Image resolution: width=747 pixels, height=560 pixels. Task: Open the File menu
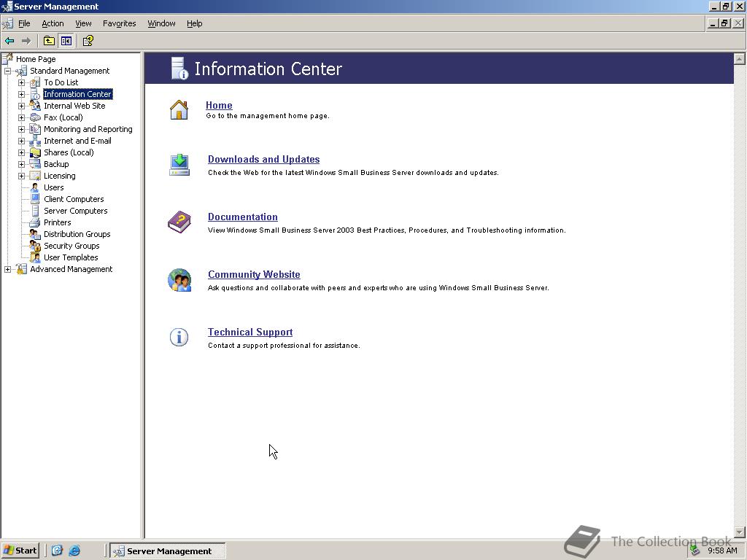point(24,23)
